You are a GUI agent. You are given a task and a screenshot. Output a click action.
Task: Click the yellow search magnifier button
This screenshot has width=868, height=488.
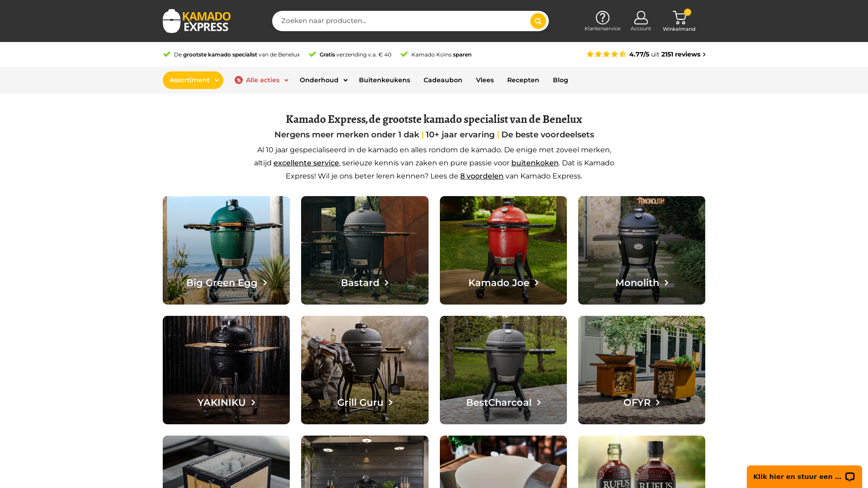(538, 21)
